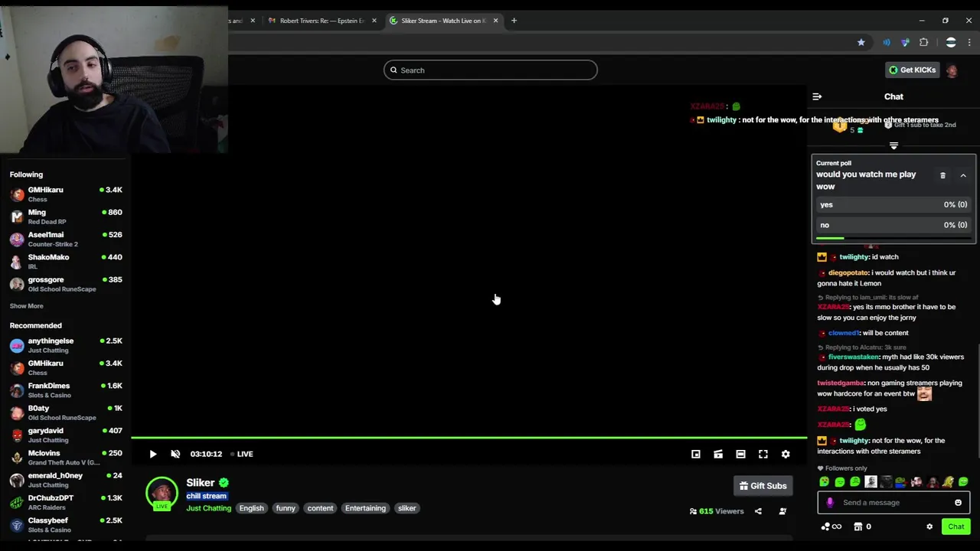980x551 pixels.
Task: Open chat shop icon with 0
Action: 863,527
